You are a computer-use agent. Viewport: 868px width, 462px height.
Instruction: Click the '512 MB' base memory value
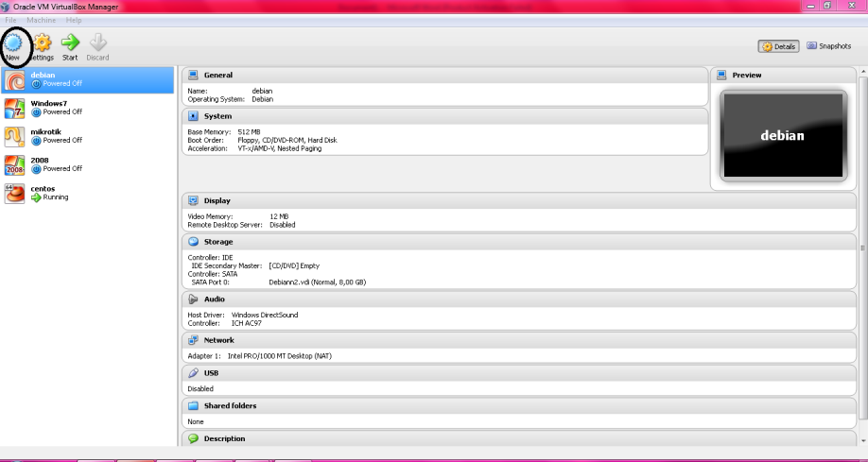[249, 132]
